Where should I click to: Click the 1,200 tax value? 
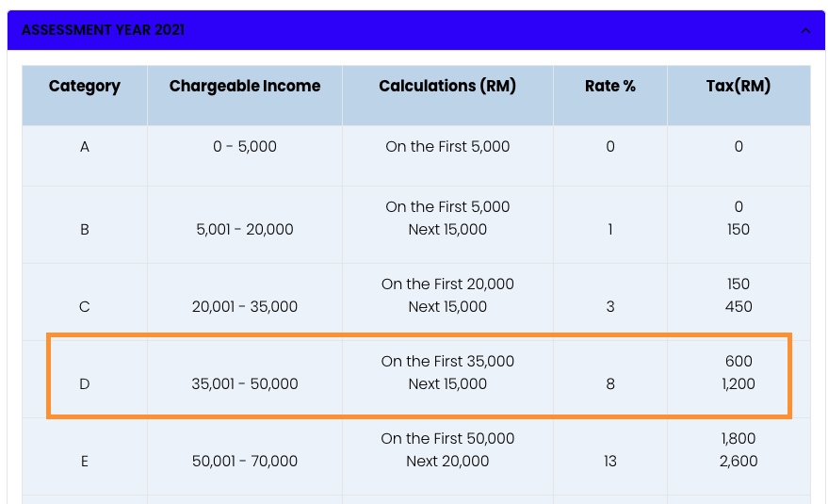(739, 384)
